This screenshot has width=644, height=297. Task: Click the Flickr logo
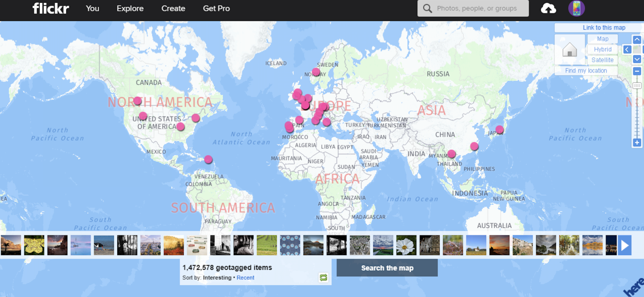51,8
